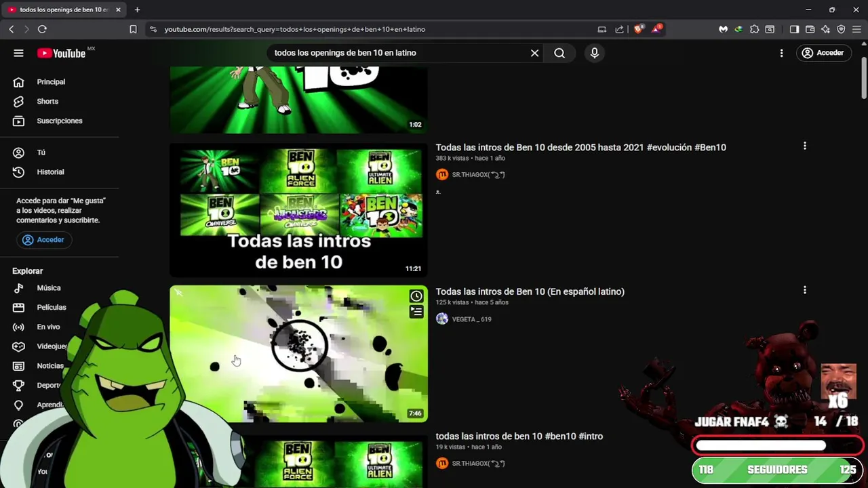Open the Brave Wallet icon

[810, 29]
